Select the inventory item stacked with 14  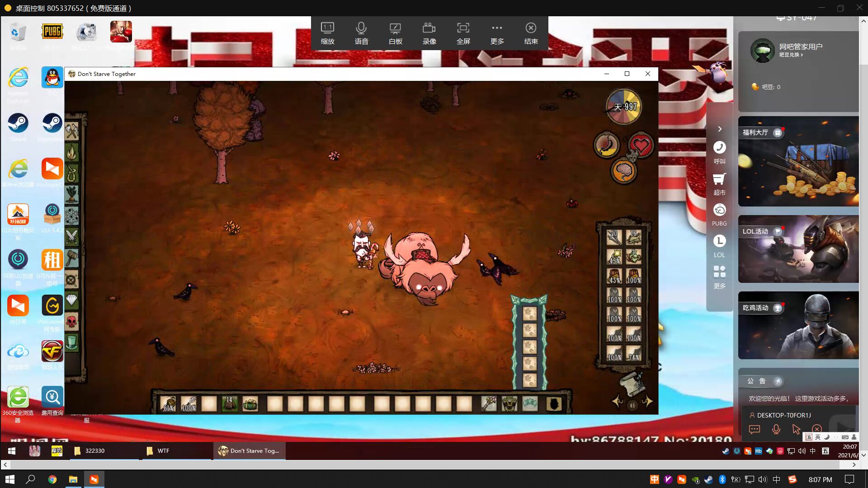point(230,404)
